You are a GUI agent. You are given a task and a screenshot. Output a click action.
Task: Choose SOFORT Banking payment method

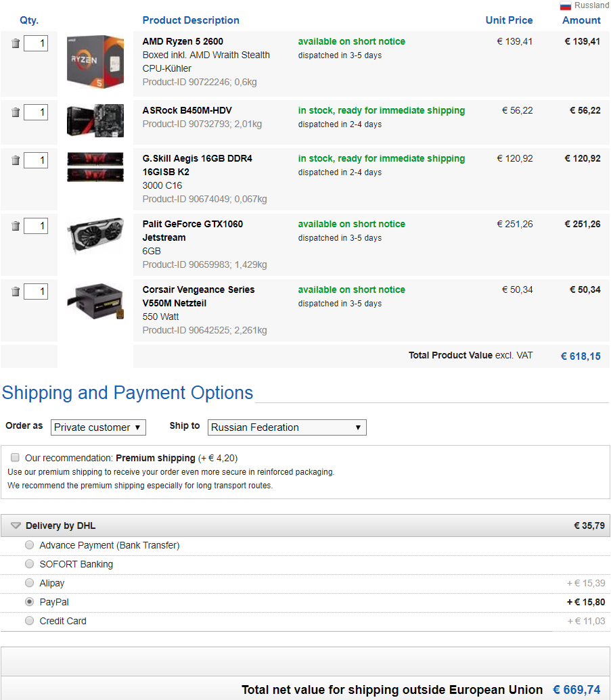29,564
